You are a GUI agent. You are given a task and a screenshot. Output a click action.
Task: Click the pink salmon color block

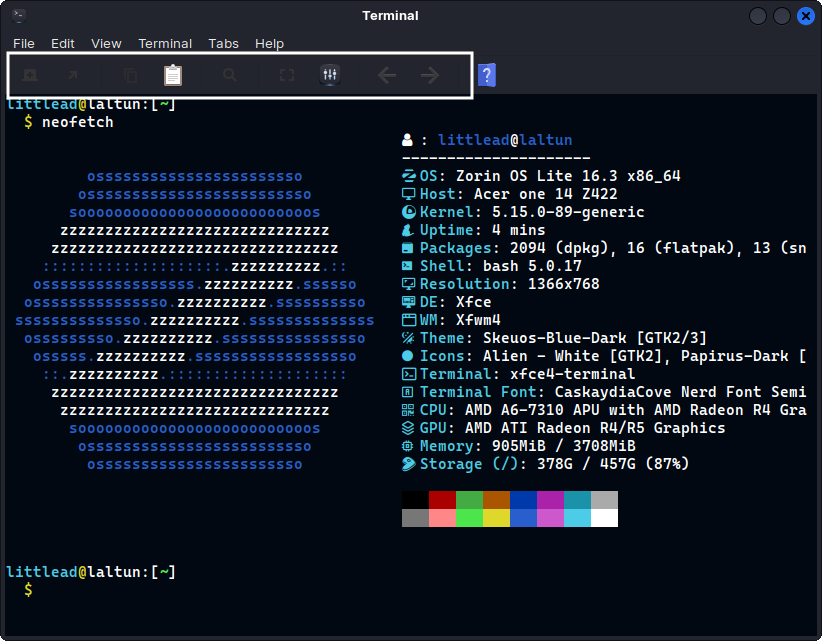(x=442, y=518)
